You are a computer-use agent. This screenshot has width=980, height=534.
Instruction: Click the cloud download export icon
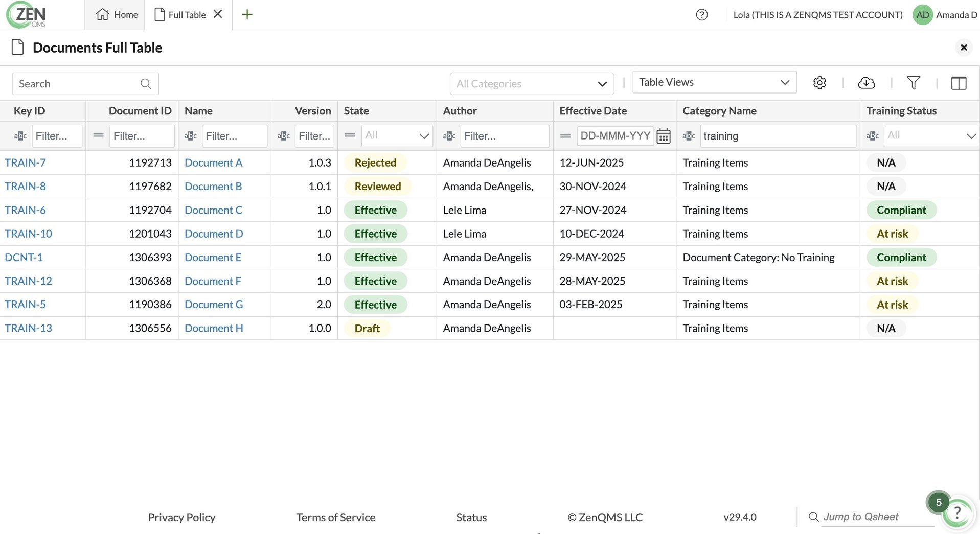tap(867, 83)
